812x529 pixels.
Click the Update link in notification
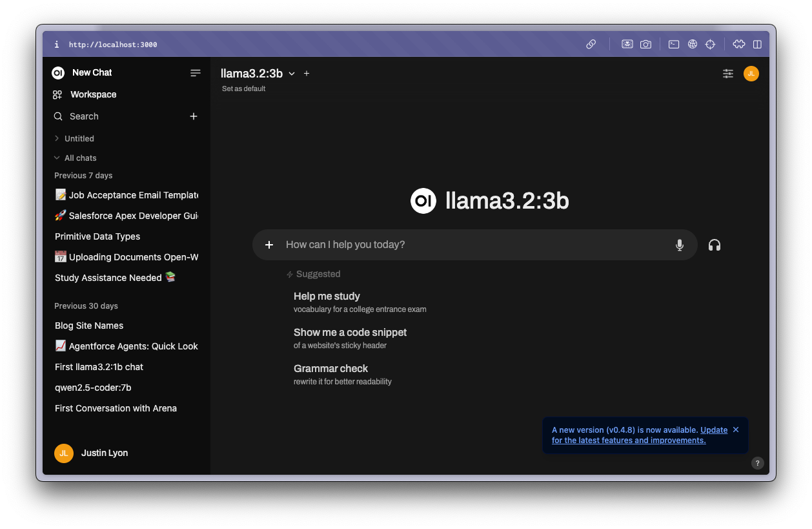[x=714, y=430]
